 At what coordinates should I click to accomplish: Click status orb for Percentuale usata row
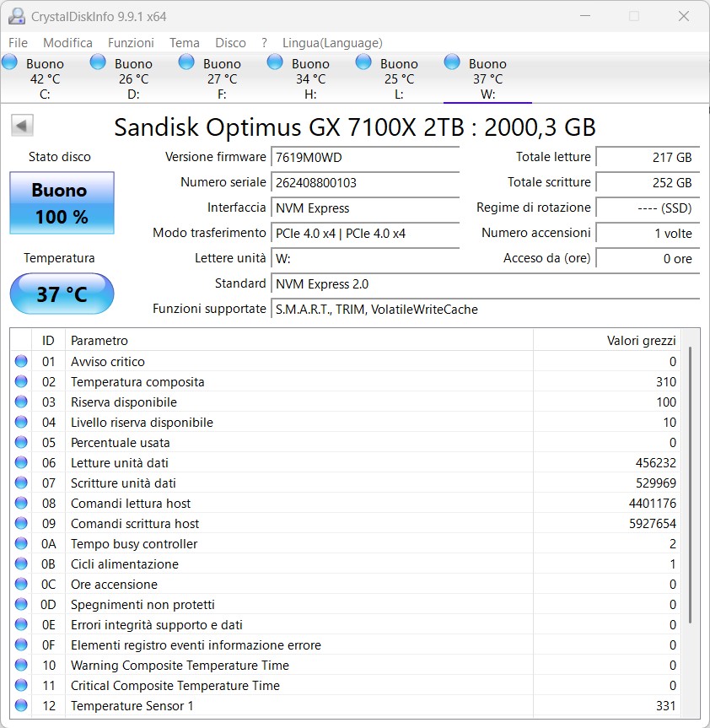(x=21, y=443)
